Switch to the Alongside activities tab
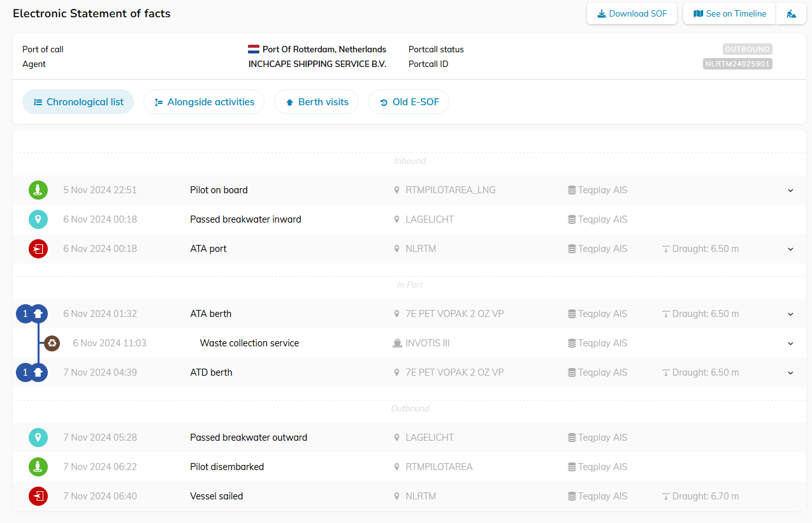812x523 pixels. pyautogui.click(x=204, y=102)
